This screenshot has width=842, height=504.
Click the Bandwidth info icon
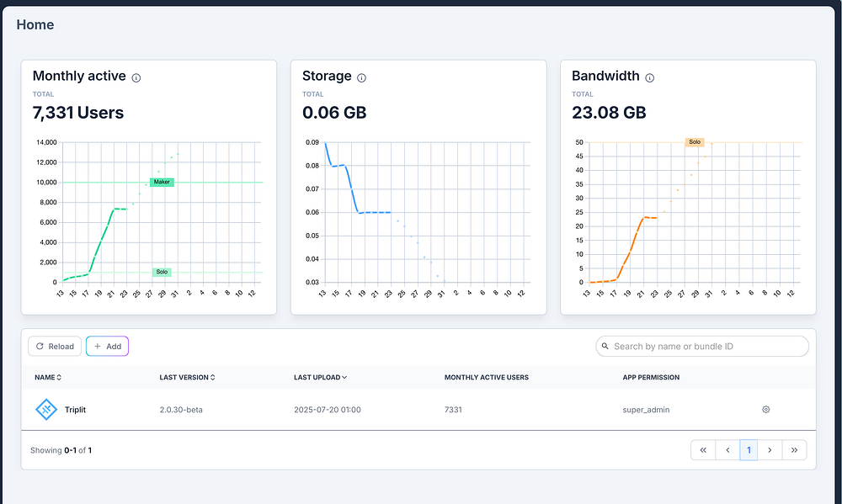point(650,77)
